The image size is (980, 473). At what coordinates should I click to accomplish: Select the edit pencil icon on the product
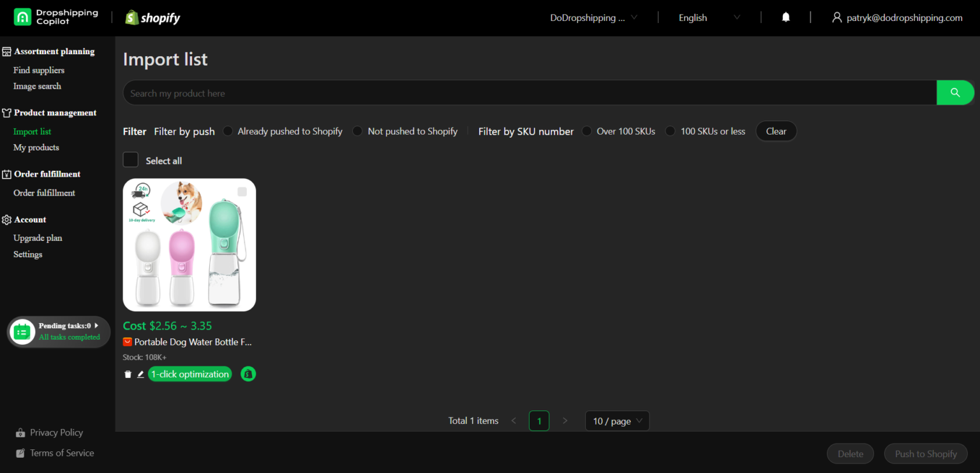click(140, 374)
